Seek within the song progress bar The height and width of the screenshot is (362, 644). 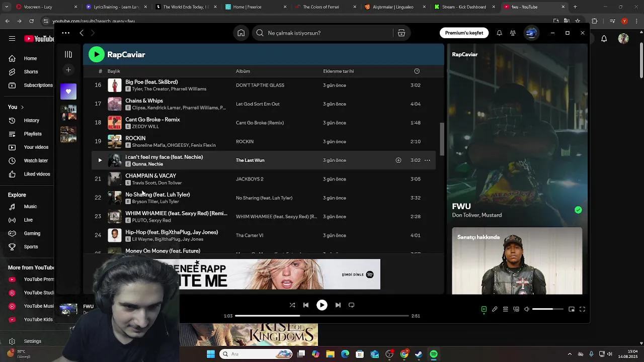pos(322,316)
